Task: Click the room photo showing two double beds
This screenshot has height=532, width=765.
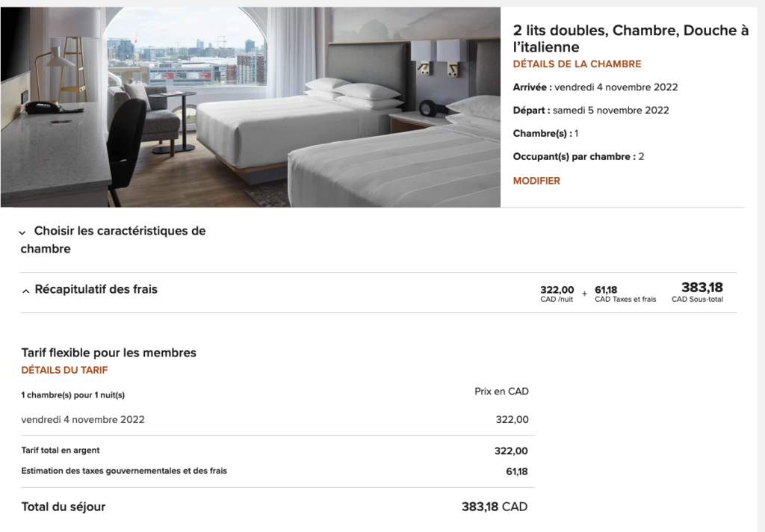Action: [x=250, y=105]
